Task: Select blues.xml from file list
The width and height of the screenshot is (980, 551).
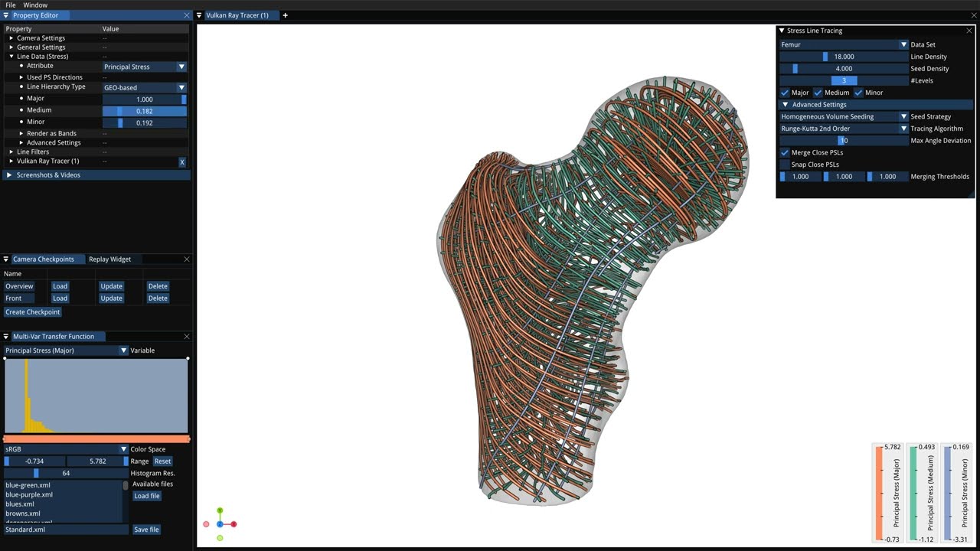Action: (20, 504)
